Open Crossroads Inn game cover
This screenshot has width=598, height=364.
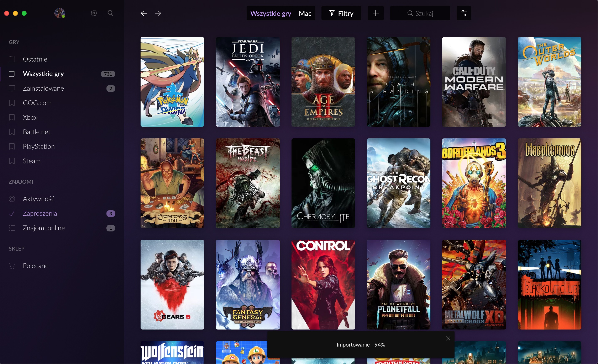point(172,183)
